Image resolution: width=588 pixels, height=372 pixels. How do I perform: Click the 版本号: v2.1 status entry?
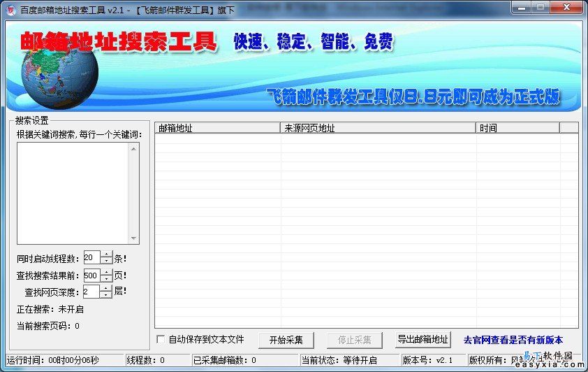(433, 360)
